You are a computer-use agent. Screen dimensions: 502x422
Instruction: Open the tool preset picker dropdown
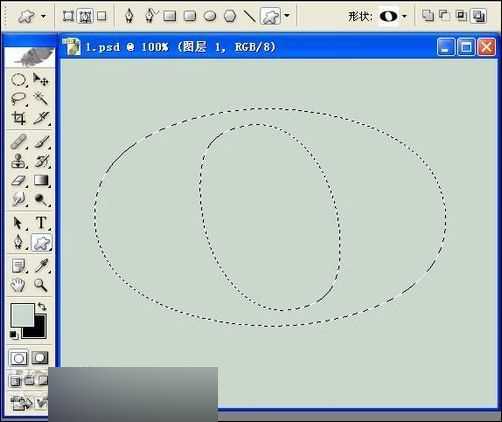pos(43,16)
